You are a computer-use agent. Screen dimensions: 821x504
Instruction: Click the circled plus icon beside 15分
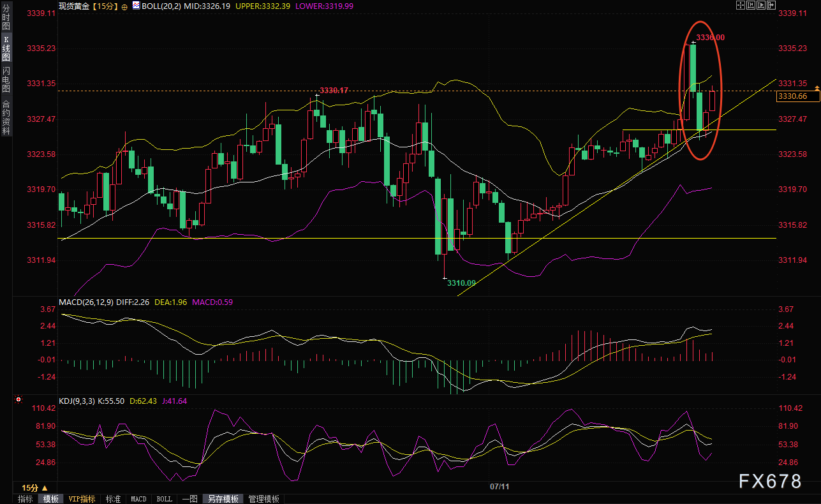tap(124, 6)
